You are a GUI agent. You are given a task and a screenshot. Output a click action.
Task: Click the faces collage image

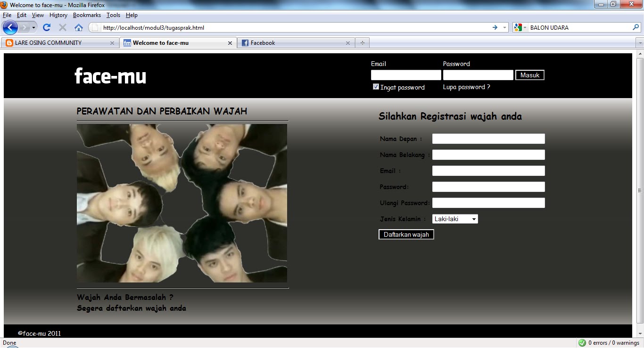(182, 203)
